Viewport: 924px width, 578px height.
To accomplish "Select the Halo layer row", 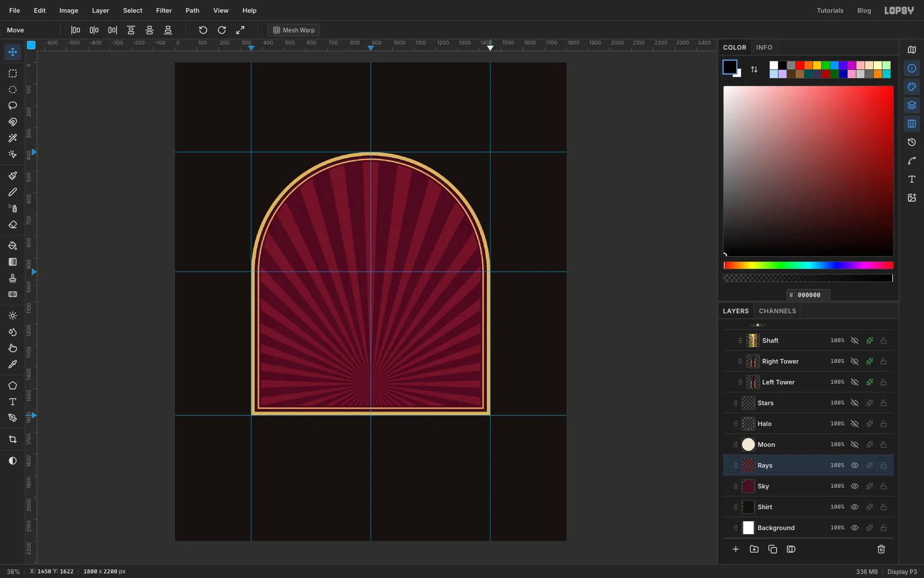I will pyautogui.click(x=808, y=424).
